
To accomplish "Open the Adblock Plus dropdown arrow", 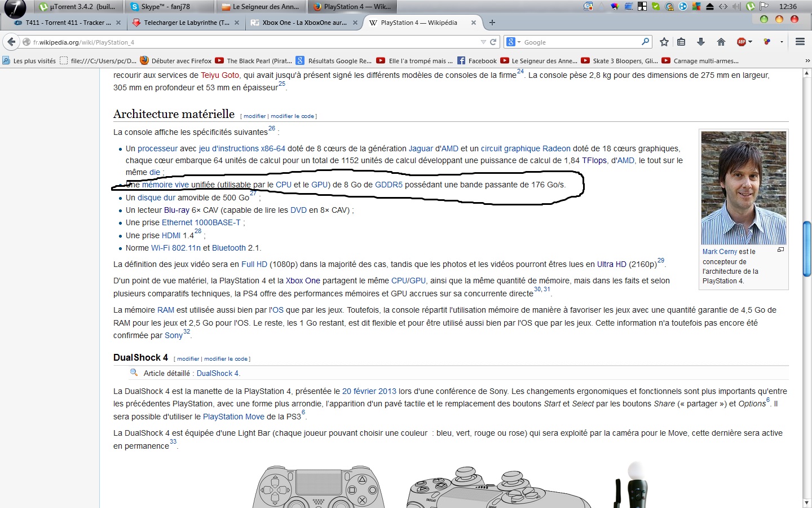I will tap(751, 42).
